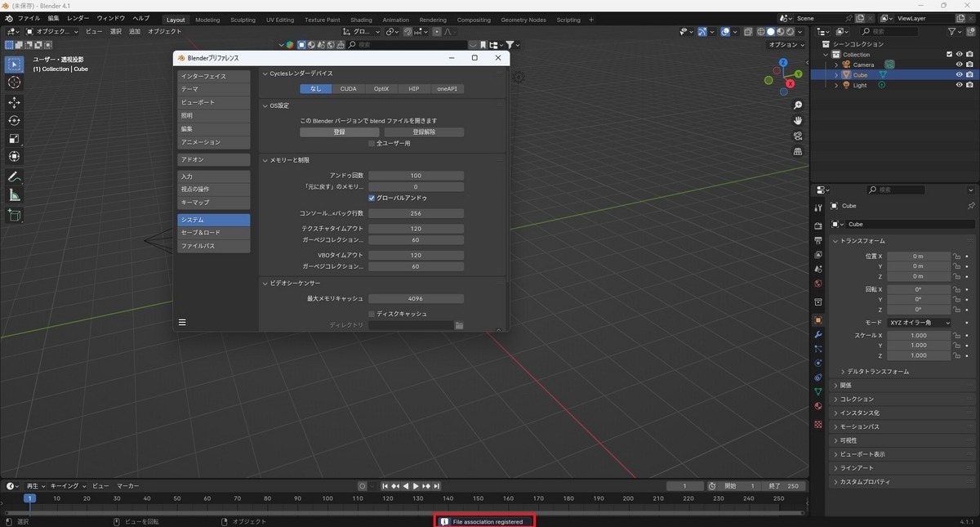
Task: Open the Save & Load preferences section
Action: [x=214, y=233]
